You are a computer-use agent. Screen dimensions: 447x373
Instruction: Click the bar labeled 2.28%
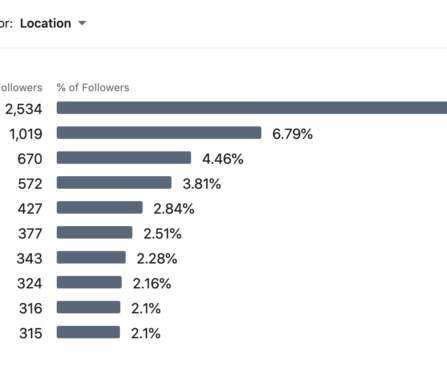point(91,258)
